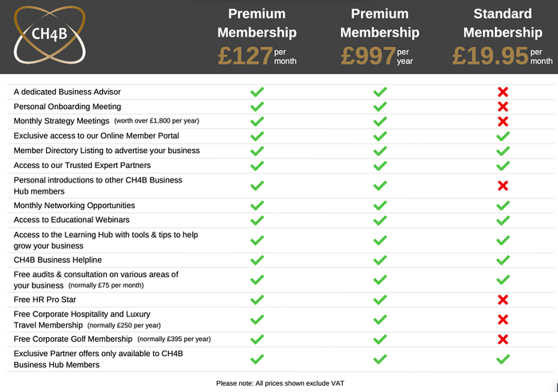Select the Premium Membership £127 per month heading
Image resolution: width=558 pixels, height=392 pixels.
pyautogui.click(x=257, y=37)
